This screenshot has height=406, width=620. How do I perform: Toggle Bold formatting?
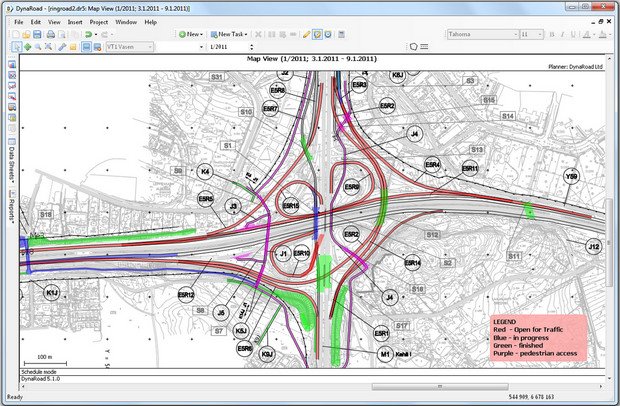(552, 34)
